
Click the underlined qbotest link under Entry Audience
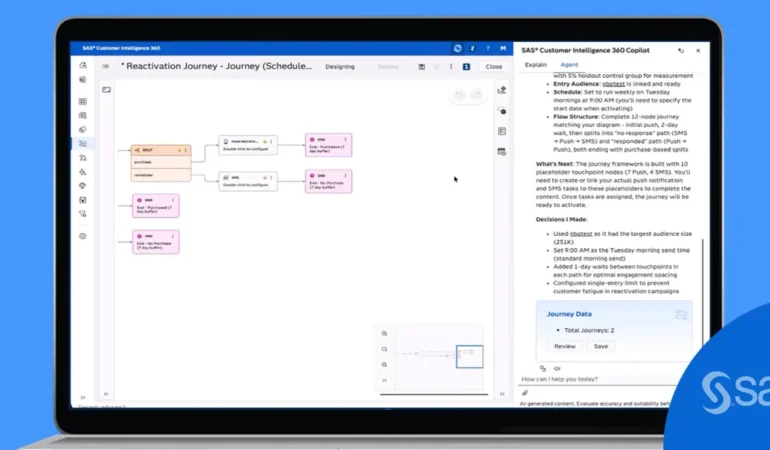click(x=613, y=84)
